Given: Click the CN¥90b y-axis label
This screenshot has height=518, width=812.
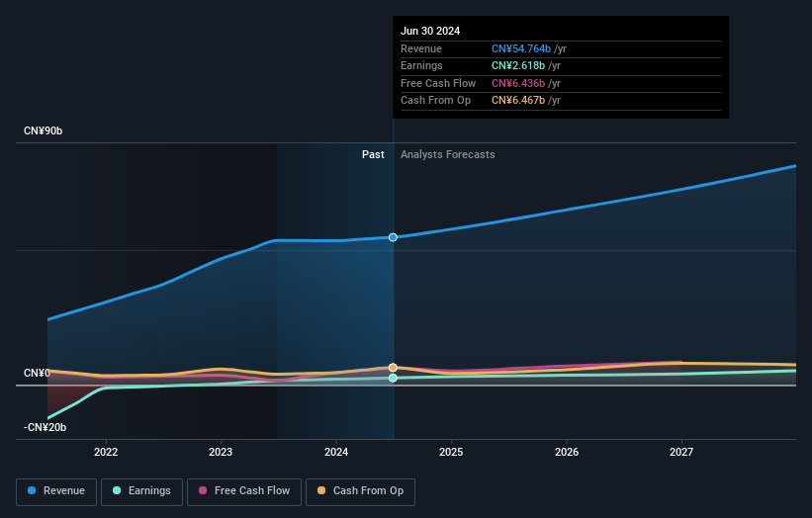Looking at the screenshot, I should (43, 130).
